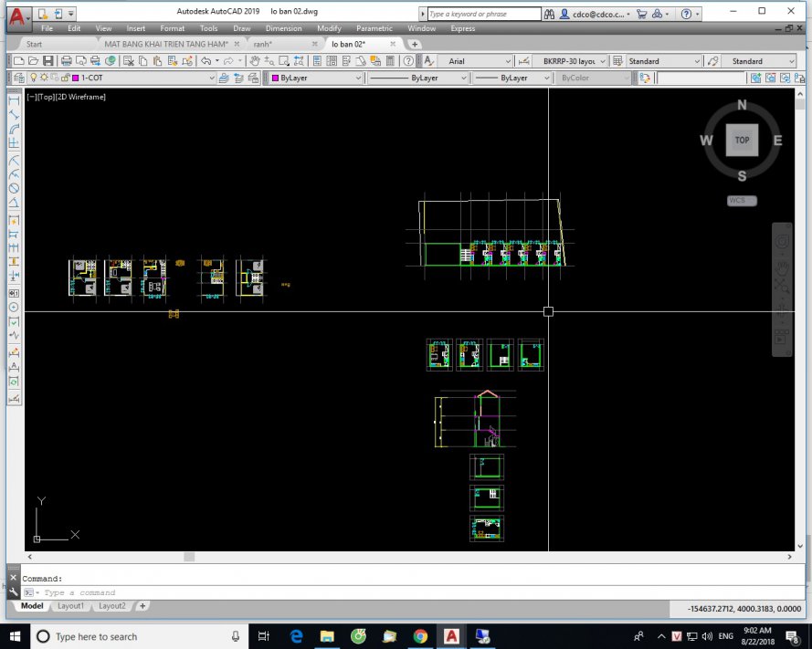Open the ByLayer linetype dropdown

tap(418, 78)
